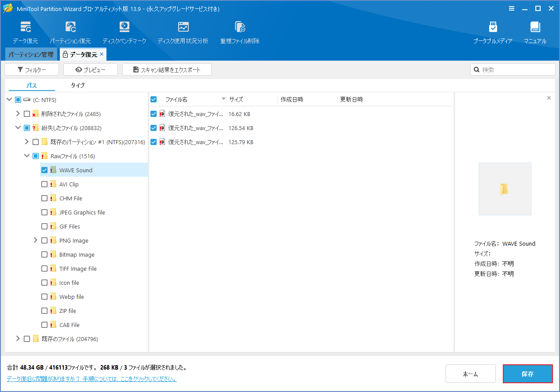Click the folder thumbnail in preview pane
This screenshot has height=392, width=560.
(505, 189)
